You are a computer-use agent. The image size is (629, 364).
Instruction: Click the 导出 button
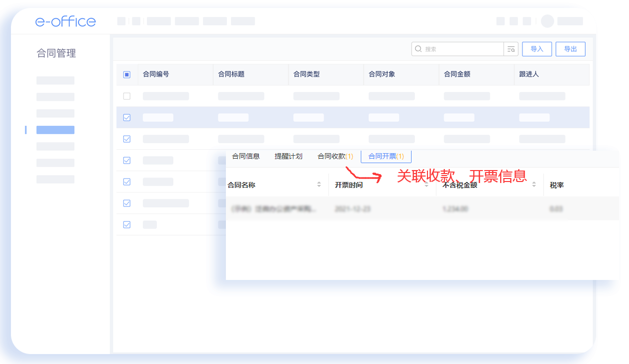[x=570, y=49]
